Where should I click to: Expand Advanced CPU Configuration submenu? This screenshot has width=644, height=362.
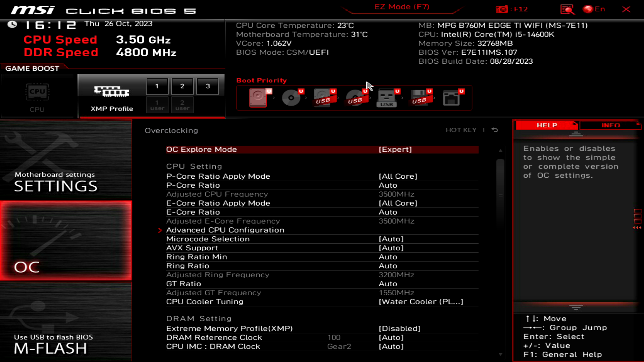coord(225,230)
